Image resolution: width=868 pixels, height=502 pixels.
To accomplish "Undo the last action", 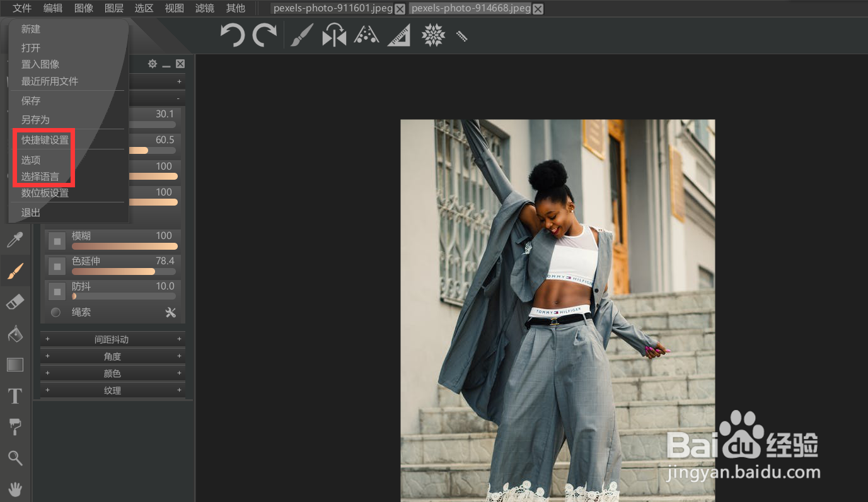I will [232, 35].
